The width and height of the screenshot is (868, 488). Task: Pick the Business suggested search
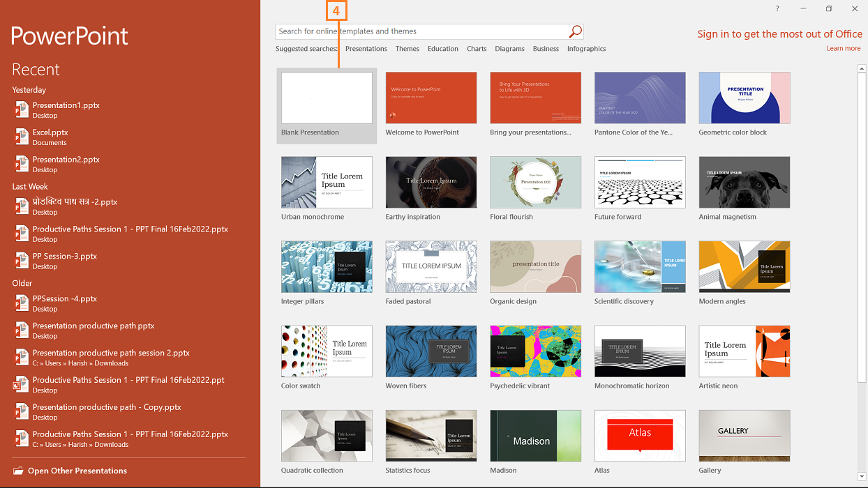click(x=546, y=49)
